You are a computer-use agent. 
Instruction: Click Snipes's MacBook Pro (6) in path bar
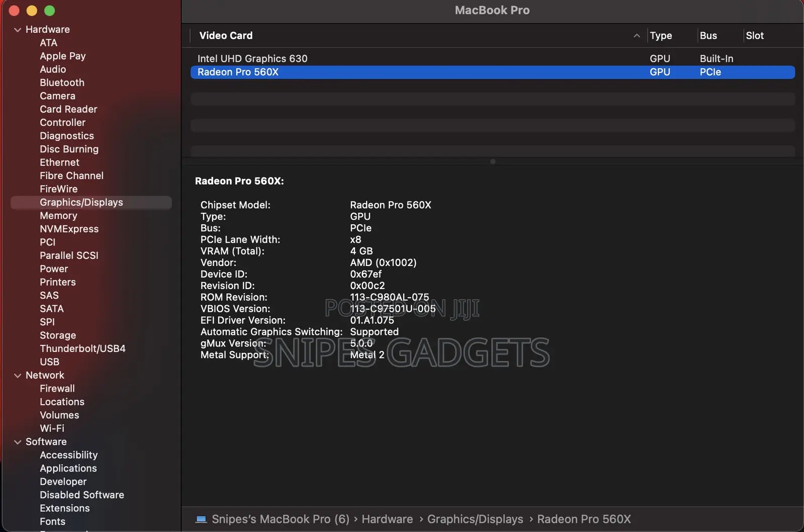point(280,519)
